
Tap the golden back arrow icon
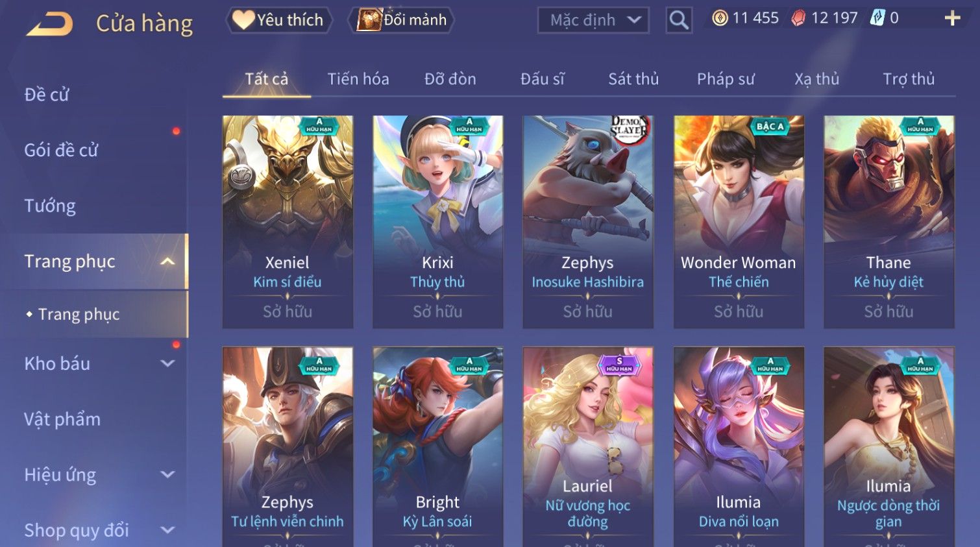[x=49, y=24]
